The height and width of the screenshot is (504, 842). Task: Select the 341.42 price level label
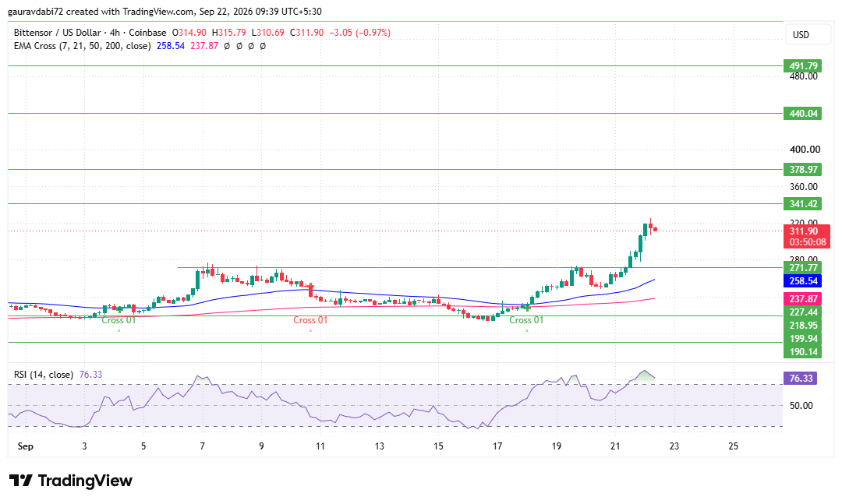(x=803, y=204)
